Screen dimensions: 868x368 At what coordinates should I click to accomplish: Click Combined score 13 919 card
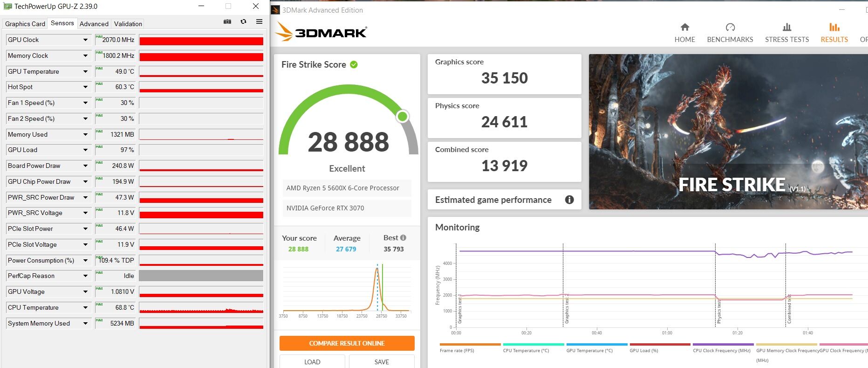[504, 162]
